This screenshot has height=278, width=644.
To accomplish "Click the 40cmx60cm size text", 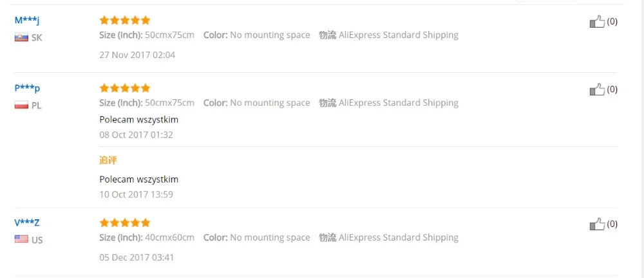I will [169, 238].
